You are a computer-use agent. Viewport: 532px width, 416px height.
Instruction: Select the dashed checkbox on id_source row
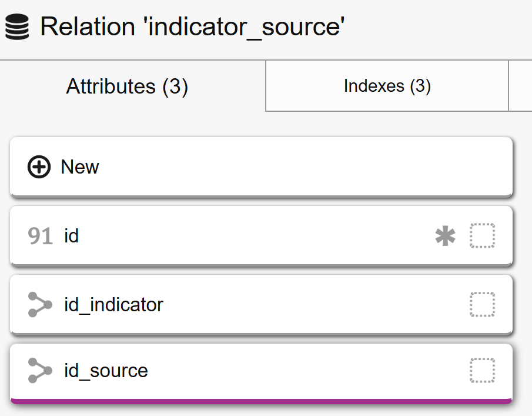(x=482, y=371)
